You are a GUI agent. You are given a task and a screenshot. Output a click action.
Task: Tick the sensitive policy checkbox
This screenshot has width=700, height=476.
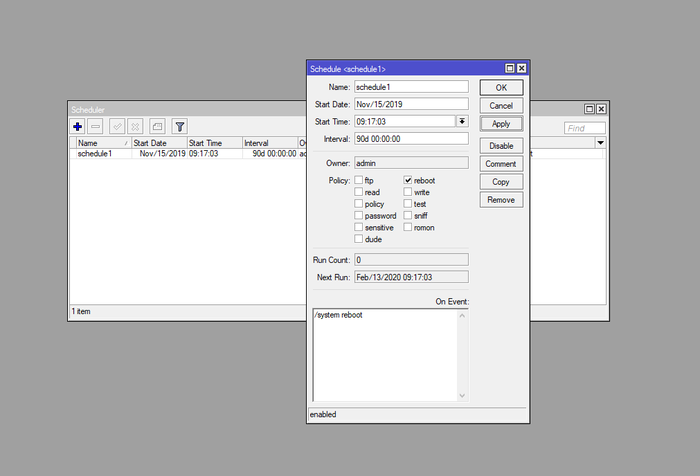tap(358, 227)
